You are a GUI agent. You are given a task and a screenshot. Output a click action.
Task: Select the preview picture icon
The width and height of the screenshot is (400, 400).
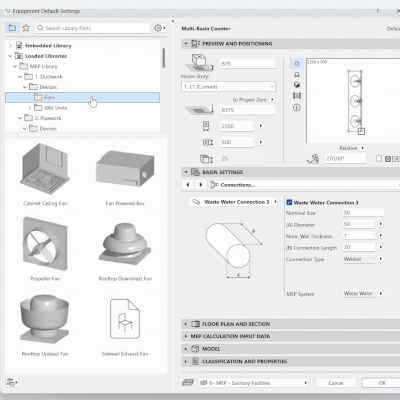pos(297,96)
